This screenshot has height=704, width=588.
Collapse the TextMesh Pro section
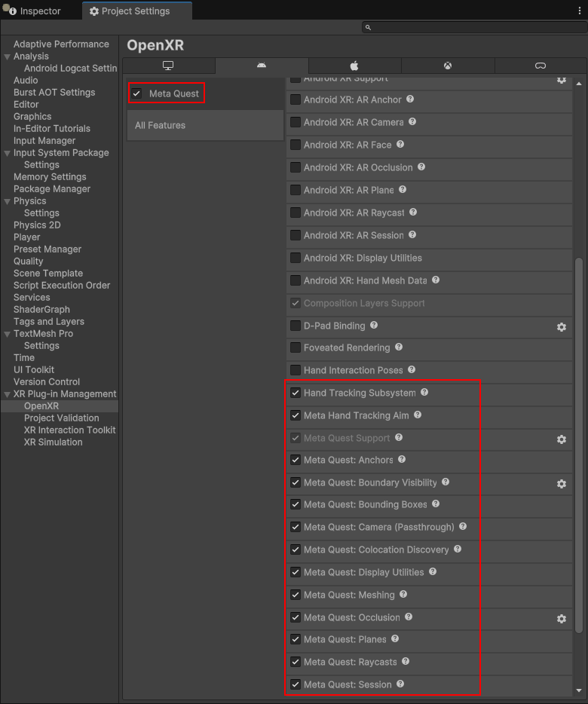click(8, 334)
